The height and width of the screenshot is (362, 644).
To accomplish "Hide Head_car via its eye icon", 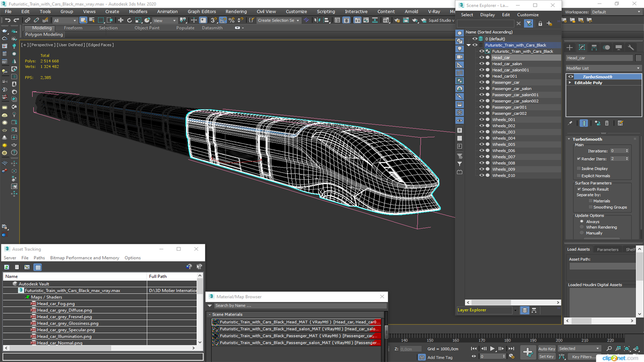I will pos(481,58).
